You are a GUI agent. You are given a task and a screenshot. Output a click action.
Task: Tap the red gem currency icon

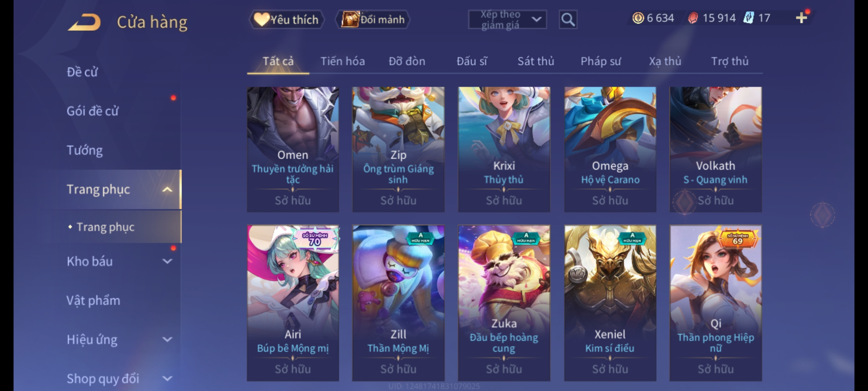point(693,18)
